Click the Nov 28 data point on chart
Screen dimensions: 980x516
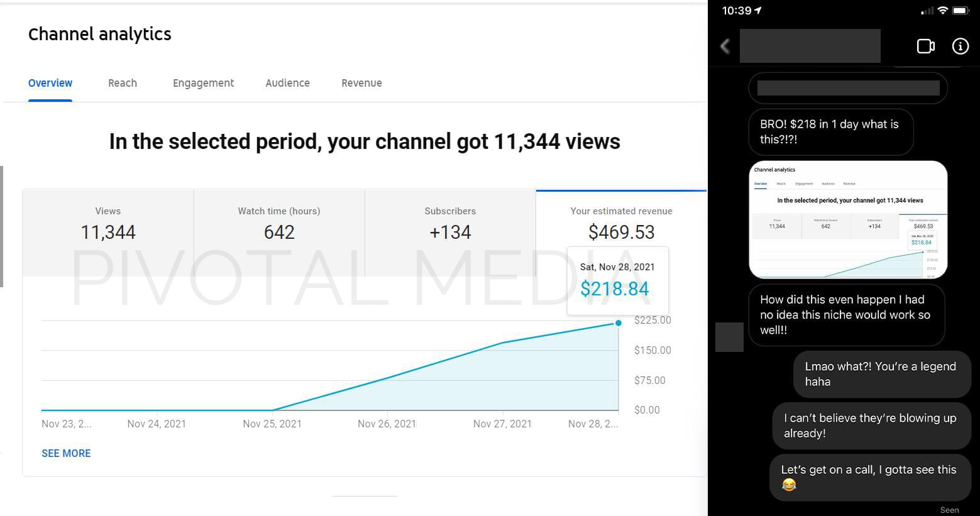tap(619, 323)
